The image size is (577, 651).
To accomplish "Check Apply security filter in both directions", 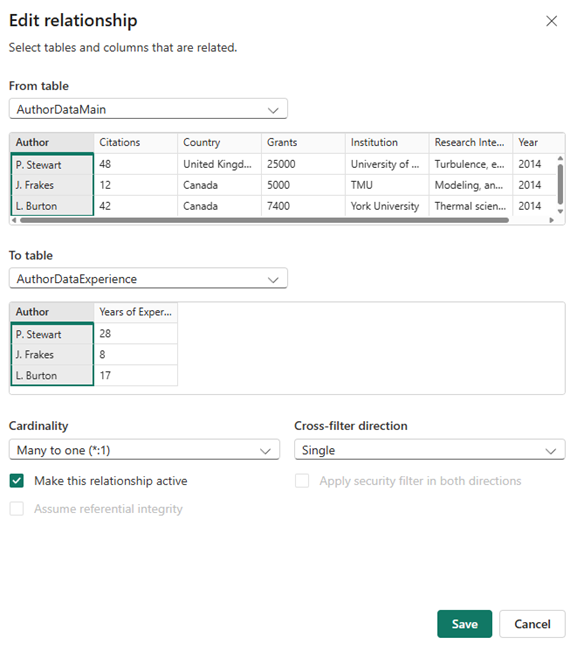I will point(302,481).
